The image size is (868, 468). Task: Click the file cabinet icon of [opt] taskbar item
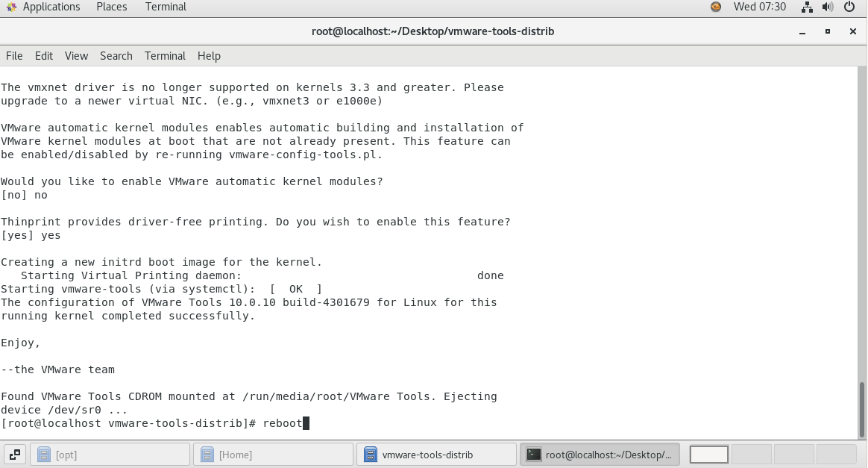[x=44, y=455]
